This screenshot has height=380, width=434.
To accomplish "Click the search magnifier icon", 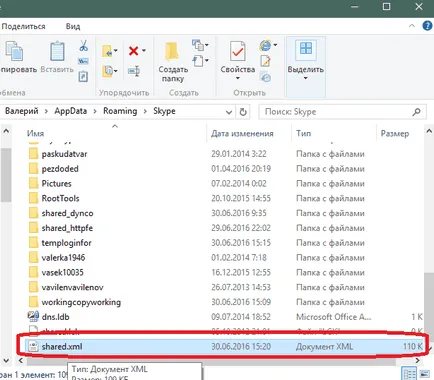I will point(416,112).
